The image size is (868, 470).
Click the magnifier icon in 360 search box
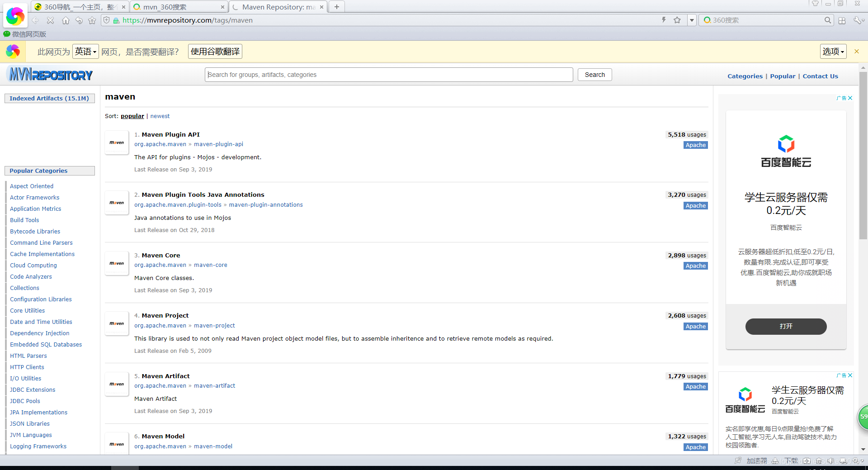827,20
